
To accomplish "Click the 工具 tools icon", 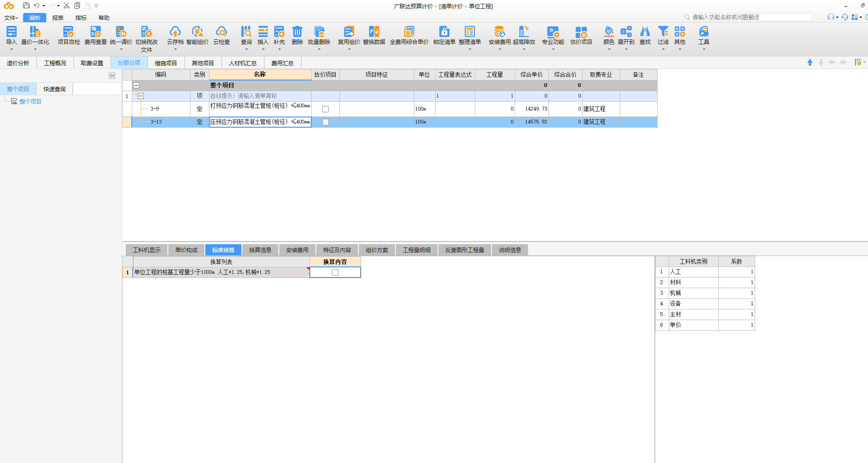I will [704, 31].
